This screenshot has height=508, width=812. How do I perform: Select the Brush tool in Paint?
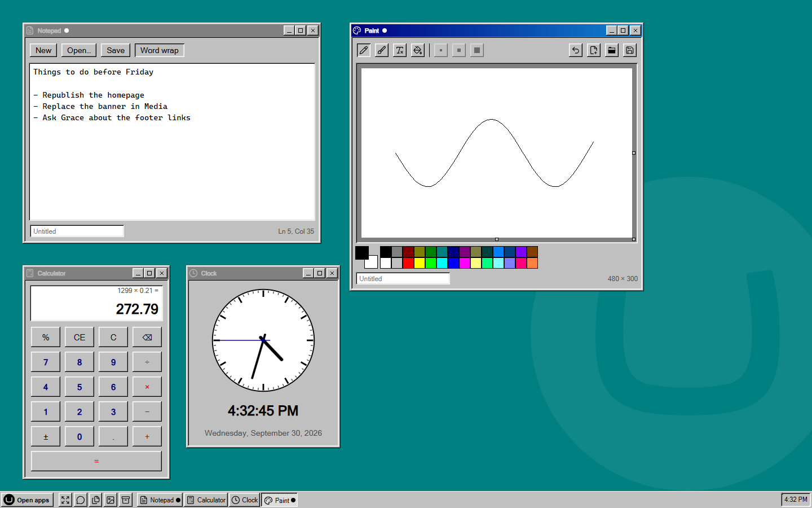click(x=382, y=50)
